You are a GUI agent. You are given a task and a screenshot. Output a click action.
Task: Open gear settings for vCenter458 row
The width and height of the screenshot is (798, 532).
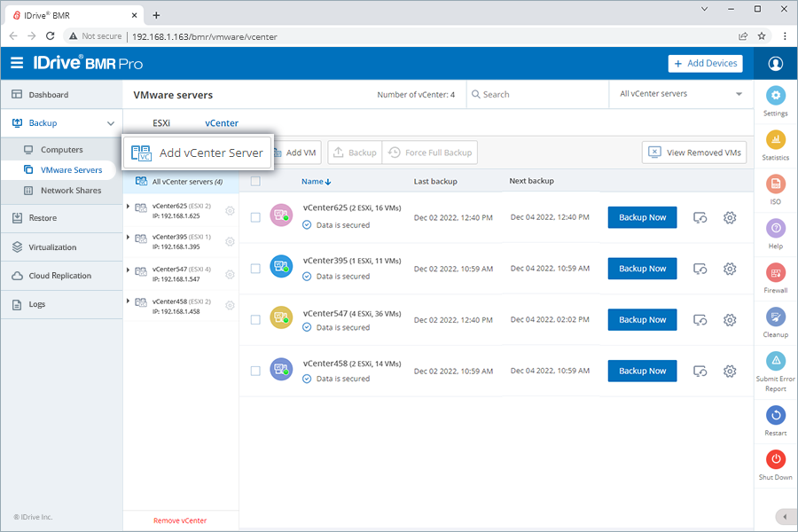tap(730, 372)
